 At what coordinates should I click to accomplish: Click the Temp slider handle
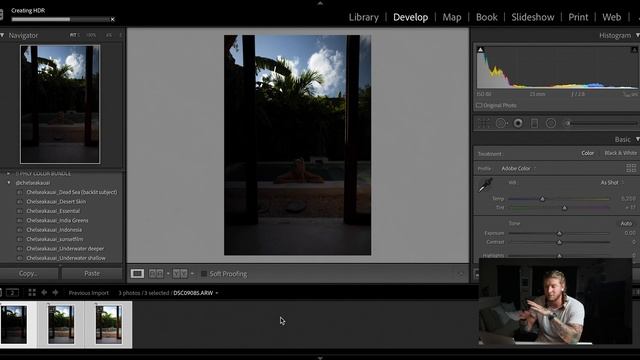click(x=542, y=199)
